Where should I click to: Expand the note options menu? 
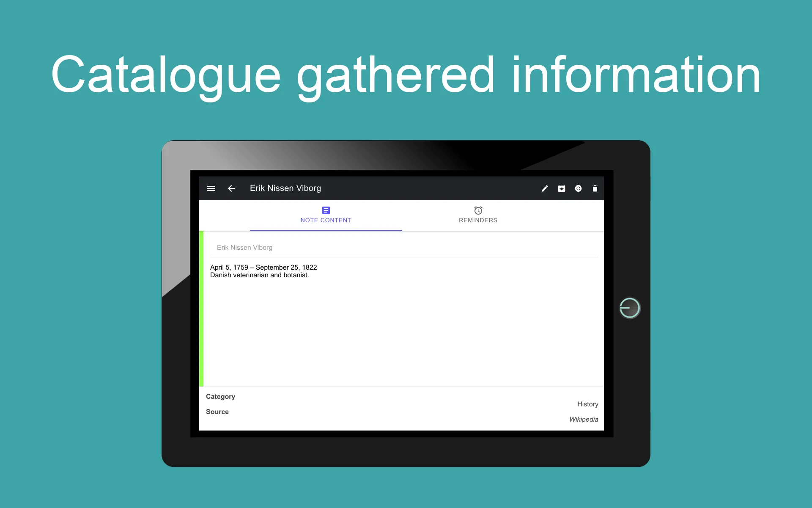[x=211, y=188]
